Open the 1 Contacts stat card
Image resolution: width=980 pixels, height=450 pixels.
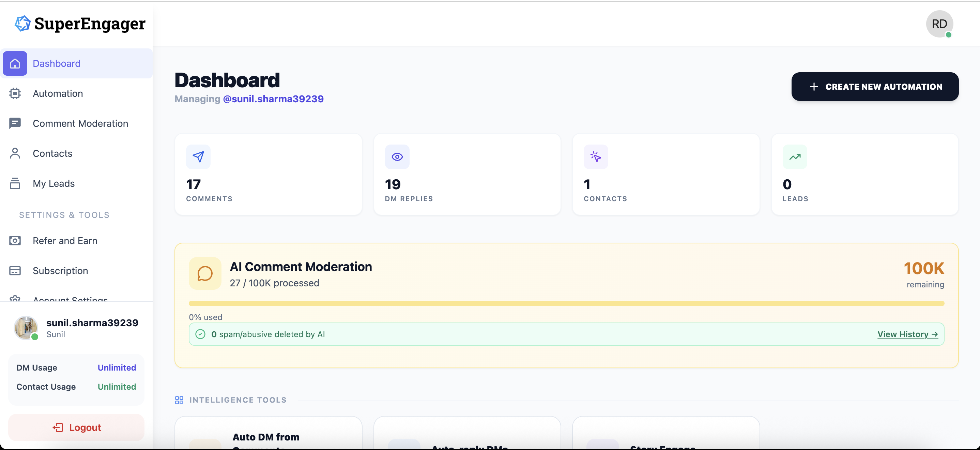666,174
